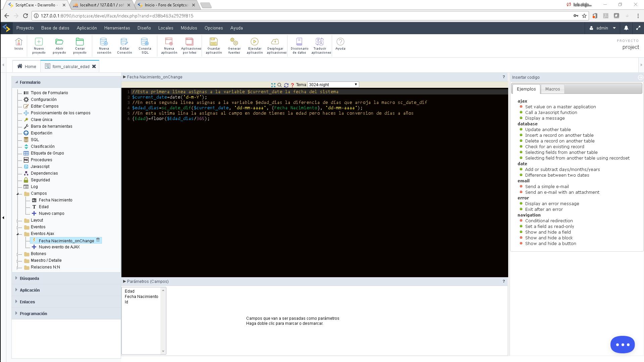Switch to the Home tab
Image resolution: width=644 pixels, height=362 pixels.
point(26,66)
